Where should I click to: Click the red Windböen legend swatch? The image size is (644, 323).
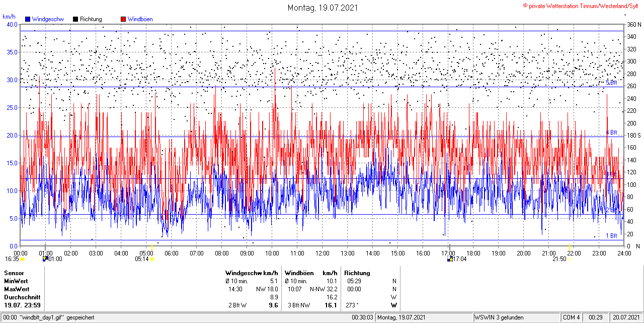(x=123, y=19)
